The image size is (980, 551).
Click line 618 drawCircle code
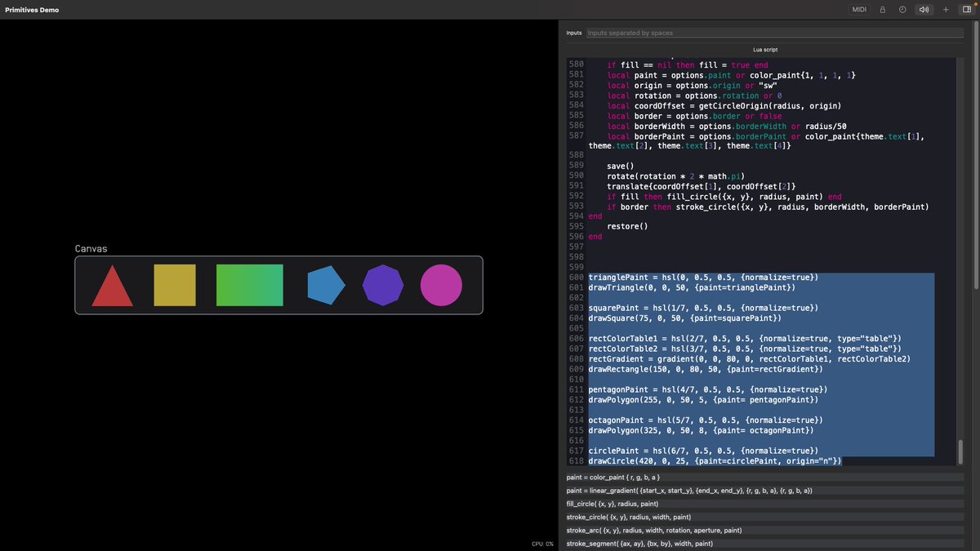pyautogui.click(x=715, y=461)
